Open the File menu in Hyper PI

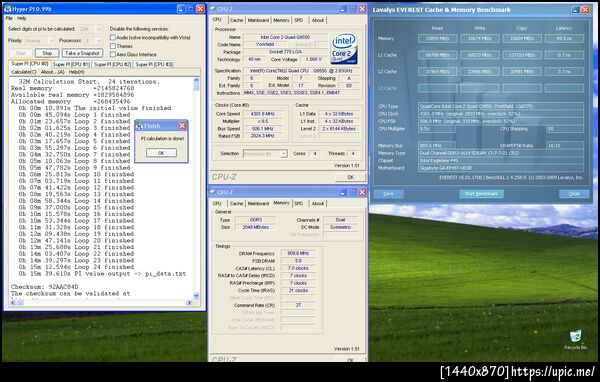[x=9, y=18]
